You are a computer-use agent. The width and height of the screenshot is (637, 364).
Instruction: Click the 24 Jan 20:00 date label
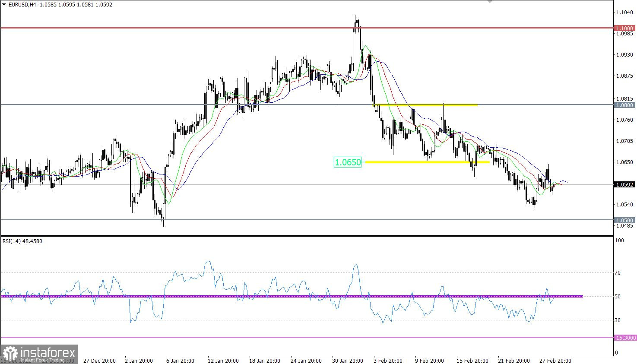(306, 361)
